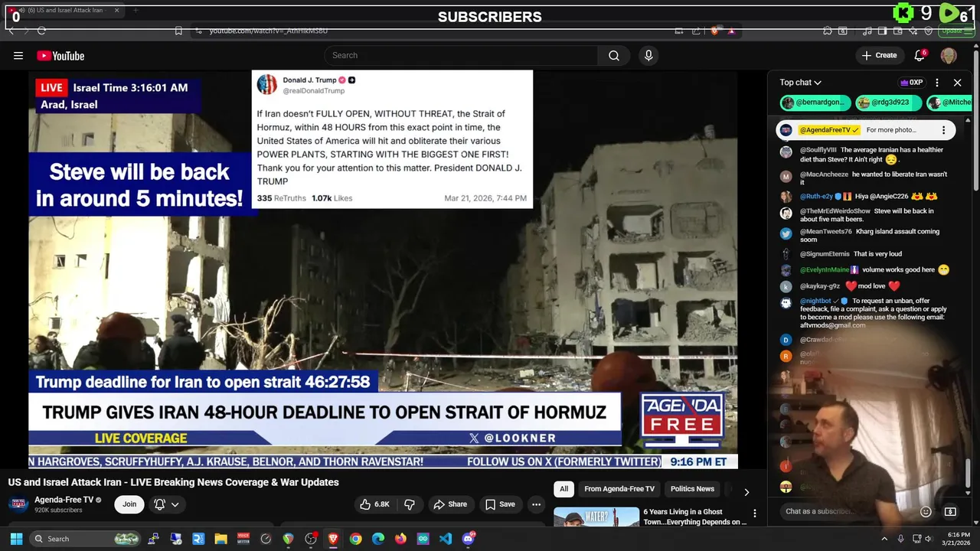The image size is (980, 551).
Task: Click @SignumEternis username in chat
Action: 825,254
